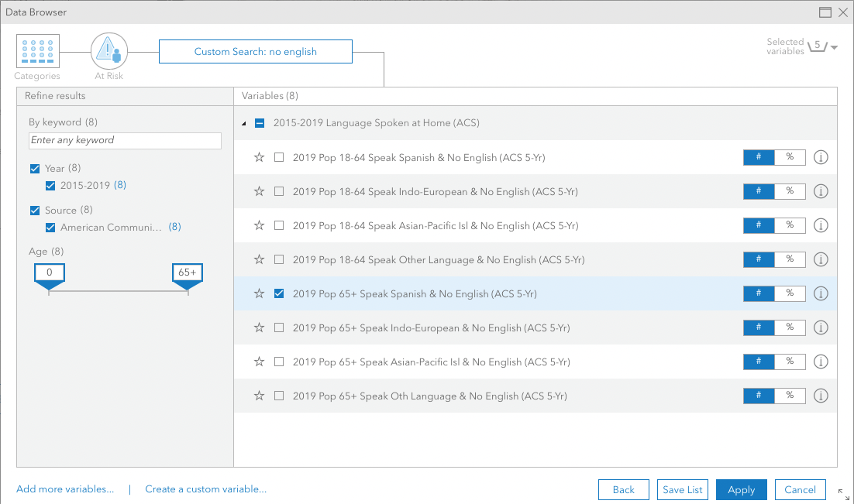Collapse the 2015-2019 Language Spoken group
The image size is (854, 504).
coord(243,124)
